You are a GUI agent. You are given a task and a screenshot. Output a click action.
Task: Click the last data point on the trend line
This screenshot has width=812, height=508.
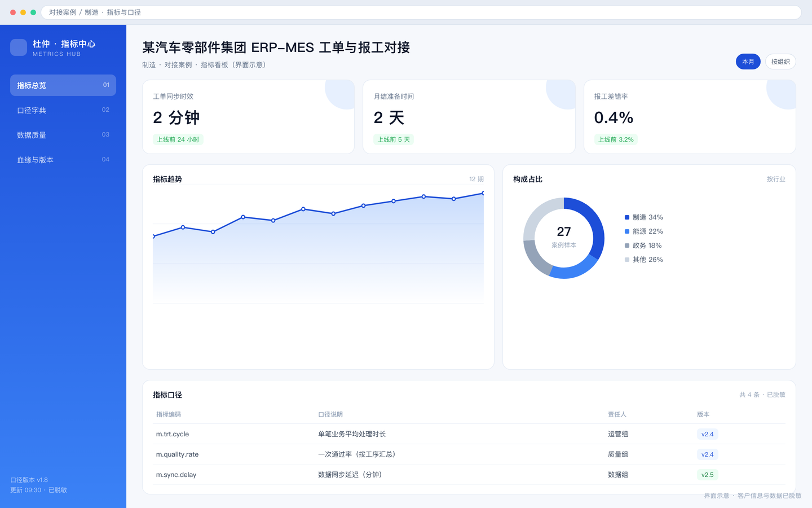(483, 193)
